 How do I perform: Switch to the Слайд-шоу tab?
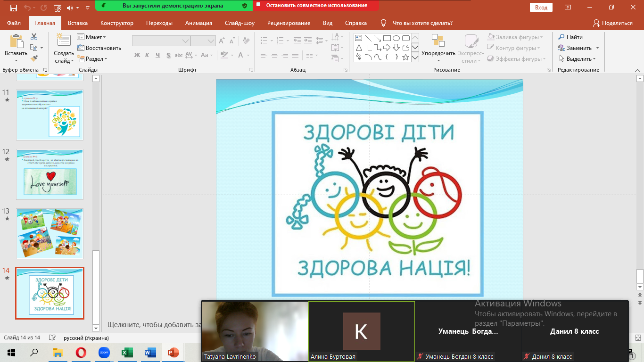coord(239,23)
